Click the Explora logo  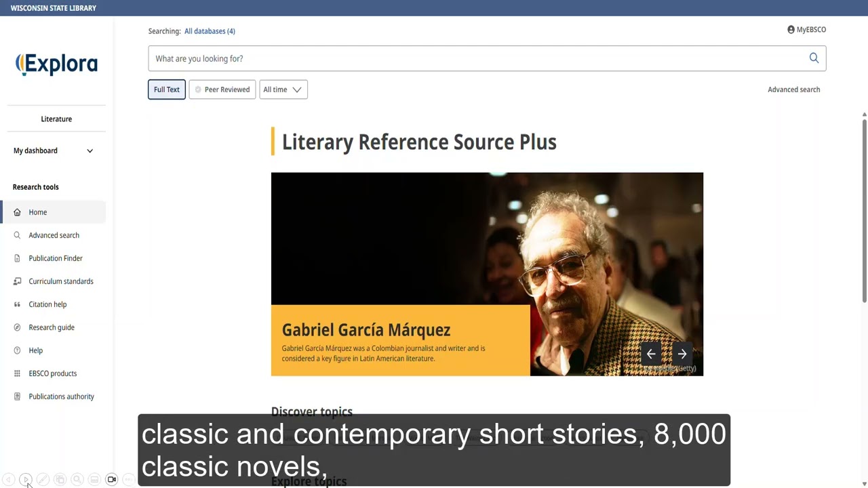56,64
